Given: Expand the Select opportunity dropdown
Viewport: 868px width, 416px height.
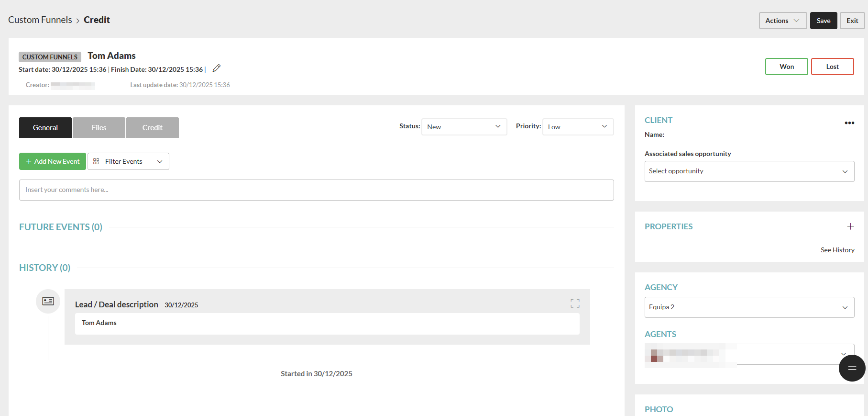Looking at the screenshot, I should pyautogui.click(x=749, y=171).
